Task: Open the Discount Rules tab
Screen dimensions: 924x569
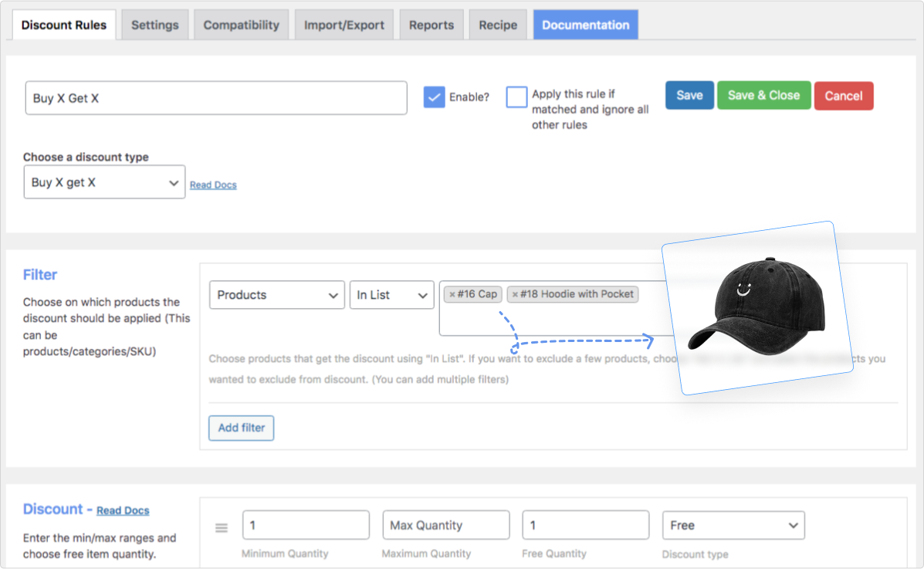Action: (x=63, y=25)
